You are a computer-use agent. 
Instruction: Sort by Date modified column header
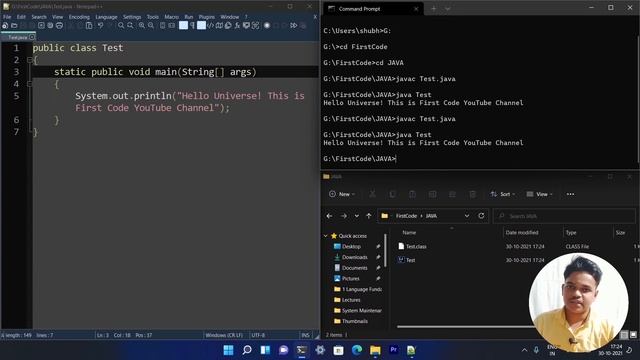pos(522,233)
